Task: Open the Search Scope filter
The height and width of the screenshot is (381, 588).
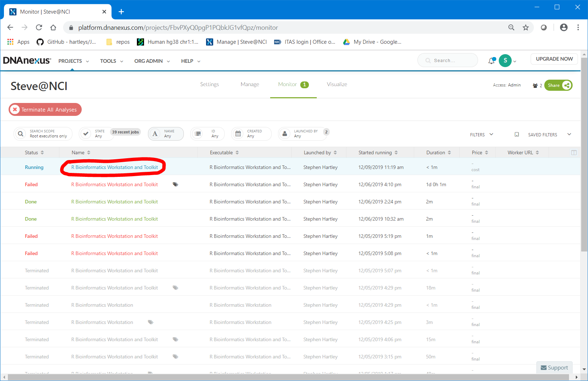Action: [x=43, y=134]
